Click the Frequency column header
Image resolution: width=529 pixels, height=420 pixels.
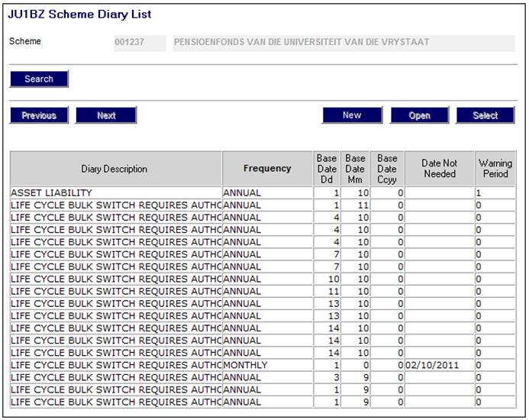267,169
